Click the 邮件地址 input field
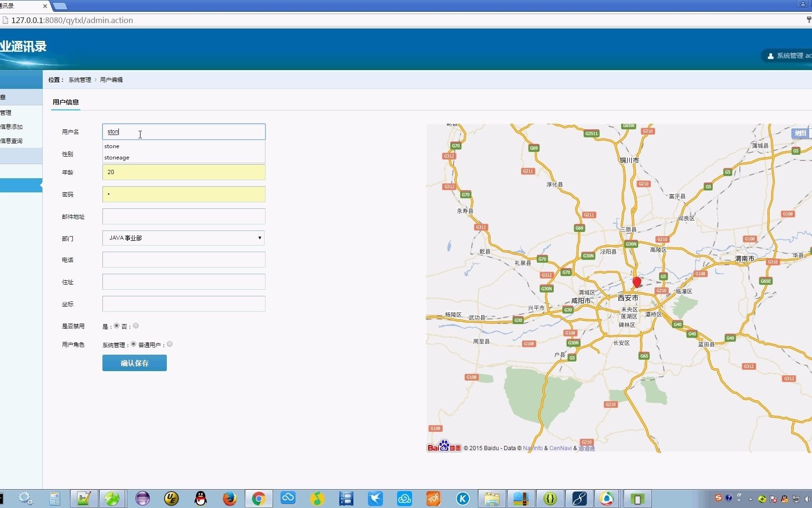 [184, 216]
